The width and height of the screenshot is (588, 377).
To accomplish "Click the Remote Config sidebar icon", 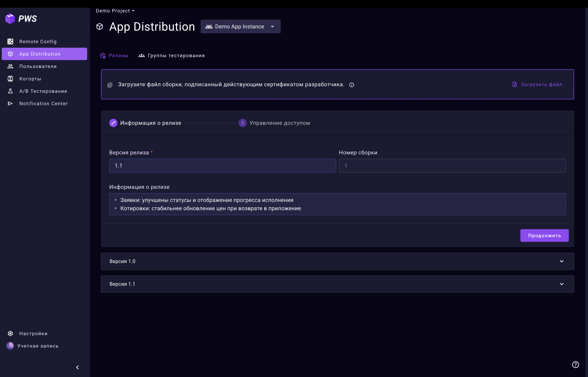I will 10,41.
